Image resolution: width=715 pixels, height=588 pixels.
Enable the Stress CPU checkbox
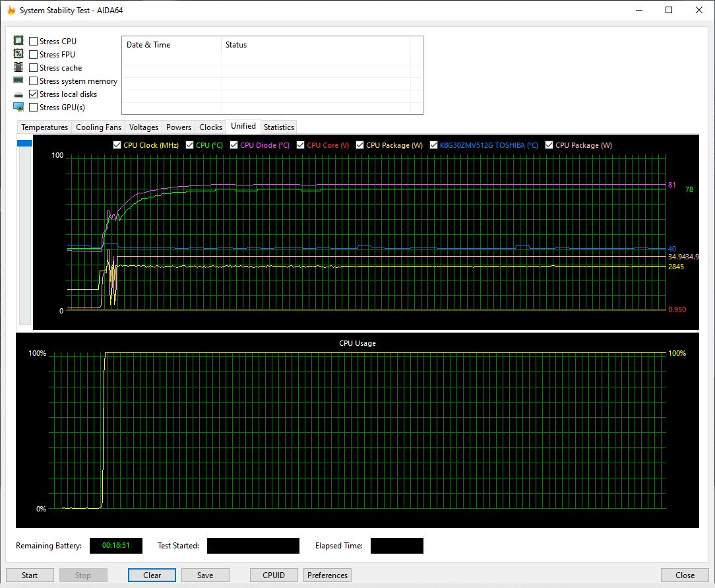point(34,42)
